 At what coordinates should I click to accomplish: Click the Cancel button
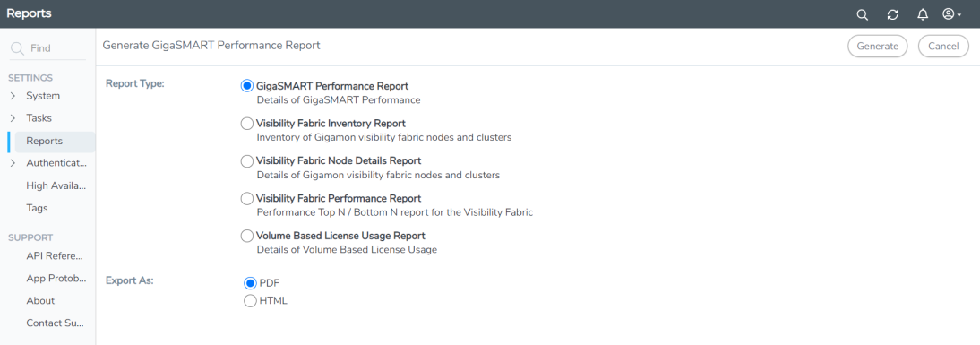[943, 47]
